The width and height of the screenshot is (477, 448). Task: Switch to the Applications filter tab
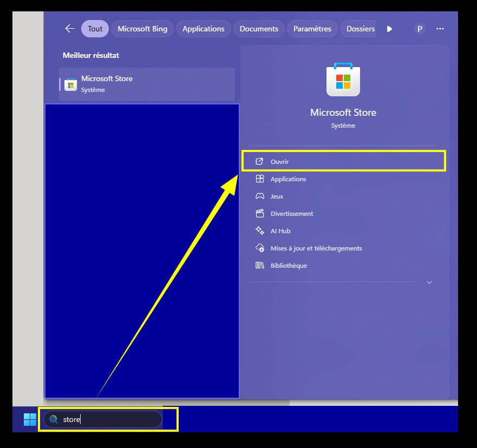point(203,29)
